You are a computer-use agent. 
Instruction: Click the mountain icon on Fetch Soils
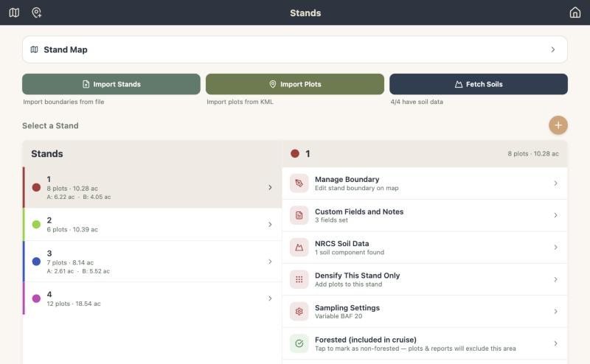click(458, 84)
